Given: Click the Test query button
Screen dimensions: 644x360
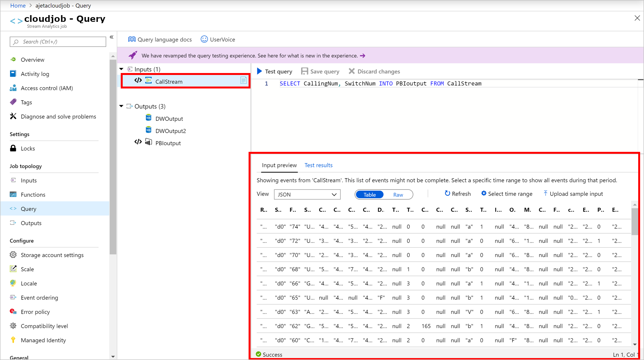Looking at the screenshot, I should (x=275, y=71).
